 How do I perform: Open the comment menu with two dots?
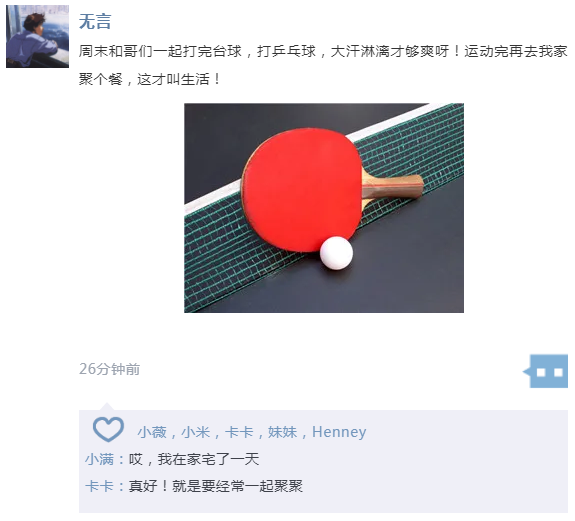[x=546, y=371]
